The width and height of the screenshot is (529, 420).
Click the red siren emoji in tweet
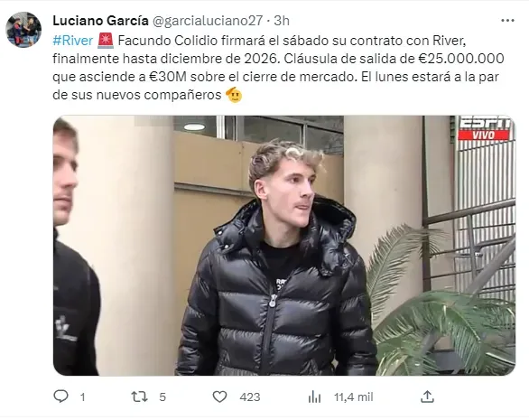(106, 41)
